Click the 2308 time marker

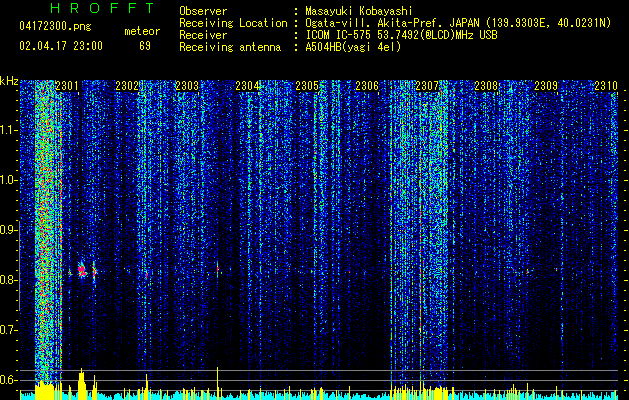486,86
